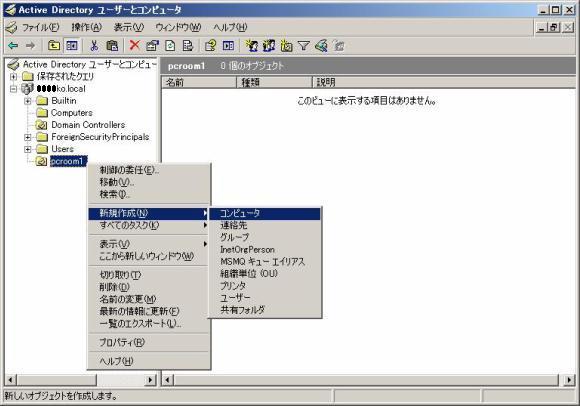Choose 制御の委任(E) in context menu
The image size is (580, 406).
point(149,170)
